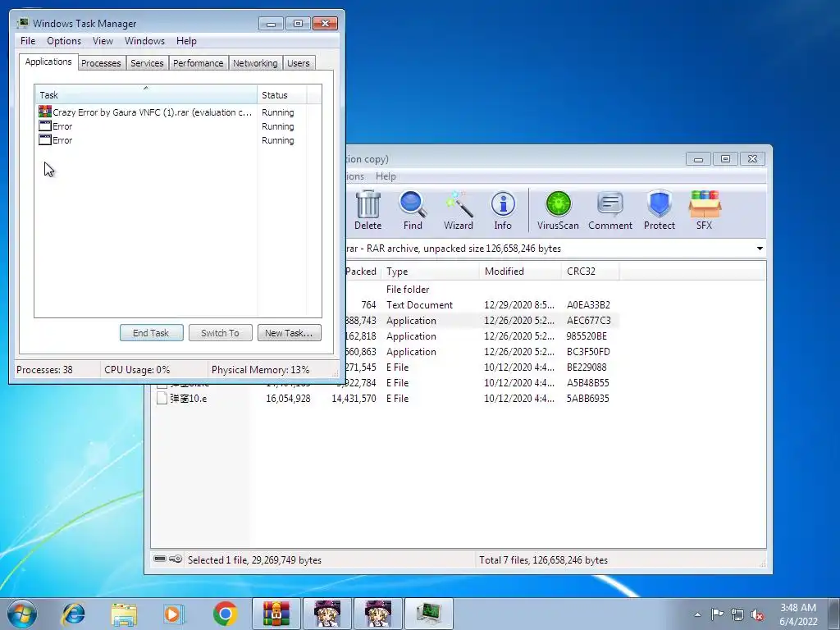This screenshot has height=630, width=840.
Task: Open the Windows menu in Task Manager
Action: 144,41
